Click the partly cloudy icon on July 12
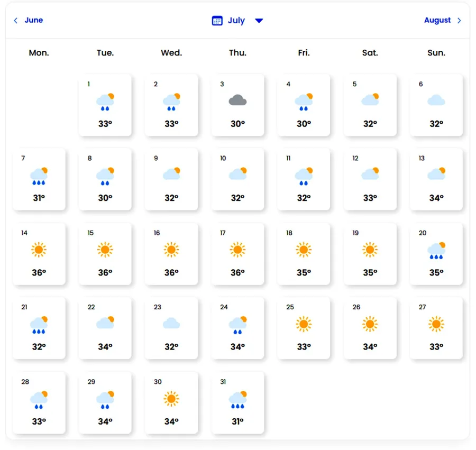This screenshot has height=450, width=476. [370, 173]
